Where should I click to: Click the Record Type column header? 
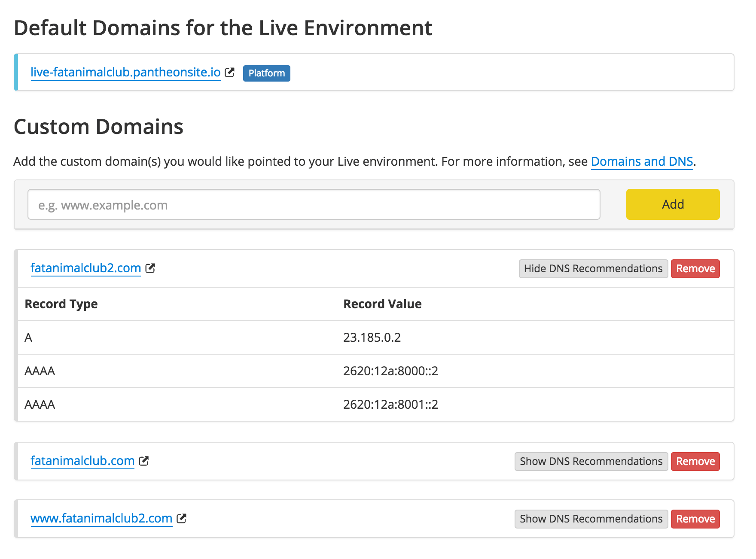[61, 304]
